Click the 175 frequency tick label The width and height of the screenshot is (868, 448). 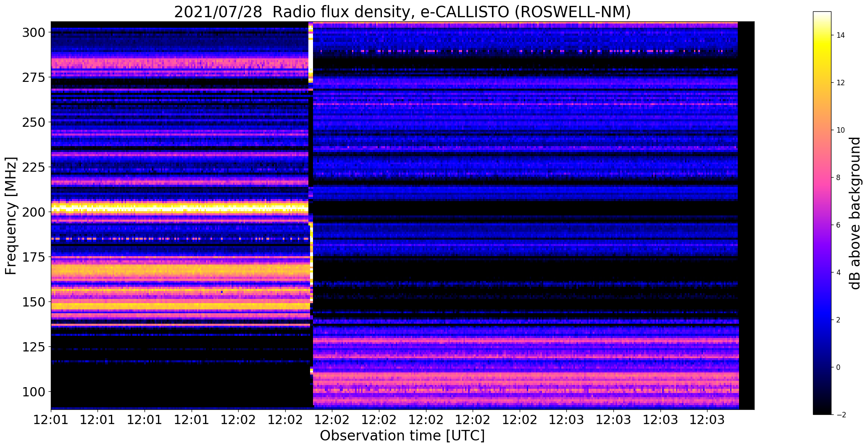(34, 257)
